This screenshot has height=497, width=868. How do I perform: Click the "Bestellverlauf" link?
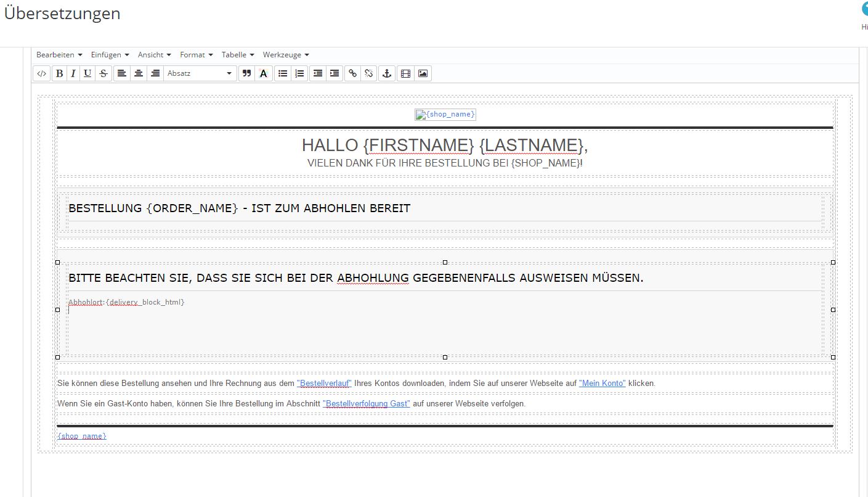click(x=324, y=384)
